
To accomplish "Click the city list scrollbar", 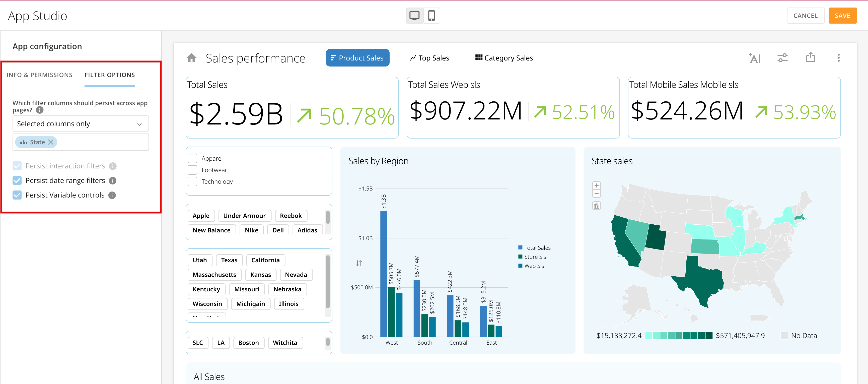I will pos(328,342).
